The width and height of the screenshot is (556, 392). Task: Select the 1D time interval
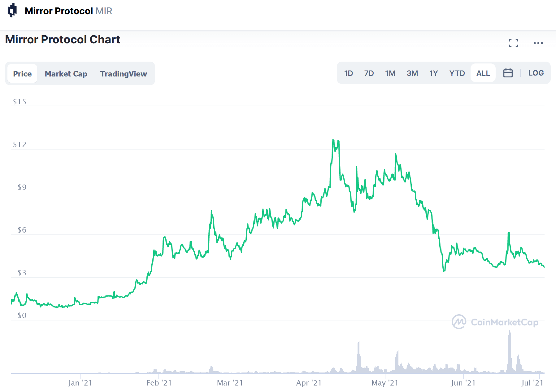[x=348, y=73]
